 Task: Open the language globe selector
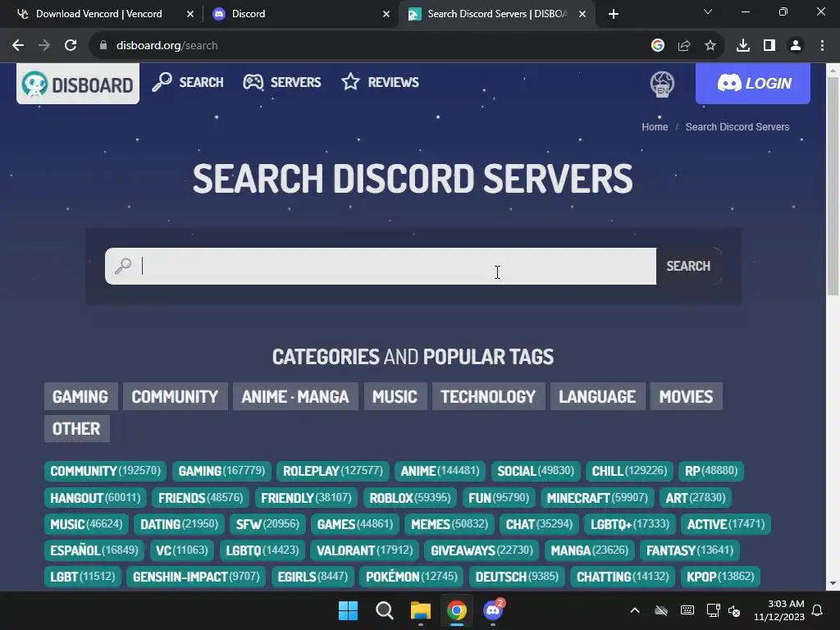662,84
